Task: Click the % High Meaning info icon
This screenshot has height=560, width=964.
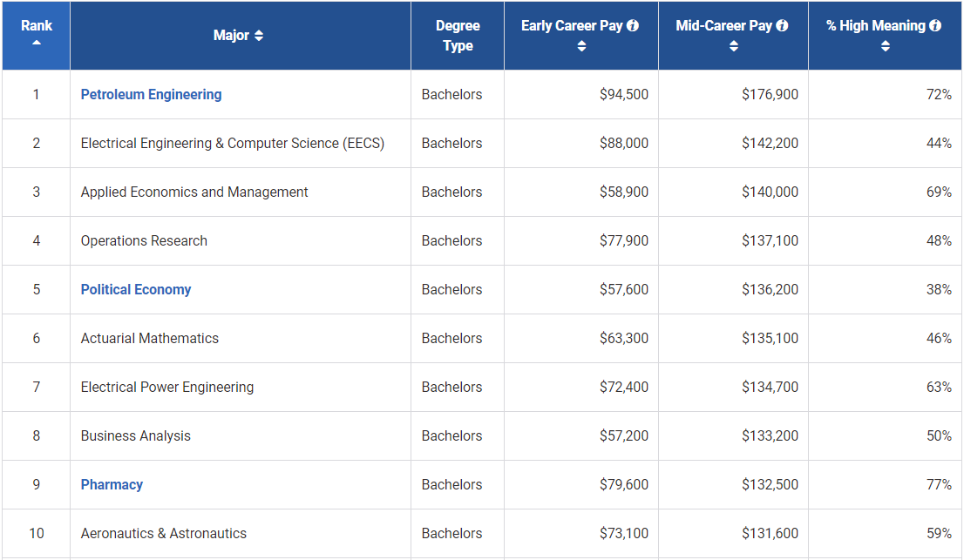Action: click(x=935, y=26)
